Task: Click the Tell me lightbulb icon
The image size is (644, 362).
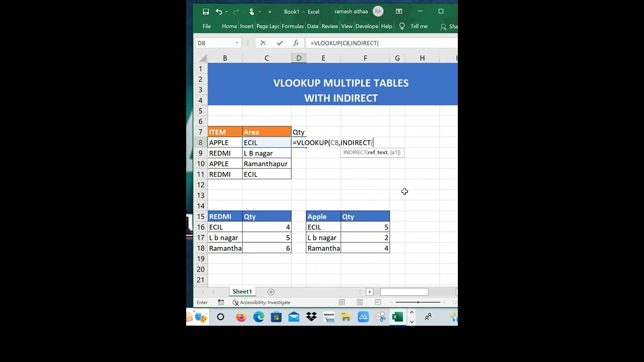Action: 402,26
